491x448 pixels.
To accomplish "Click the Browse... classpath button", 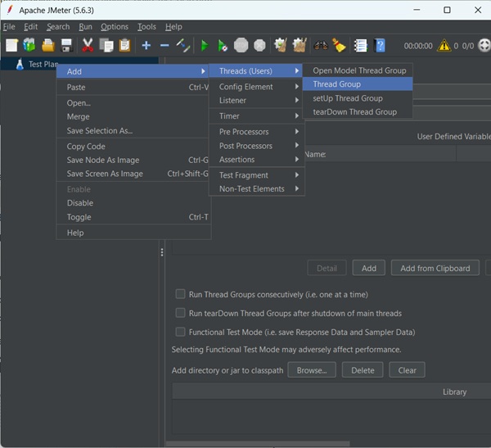I will 312,370.
